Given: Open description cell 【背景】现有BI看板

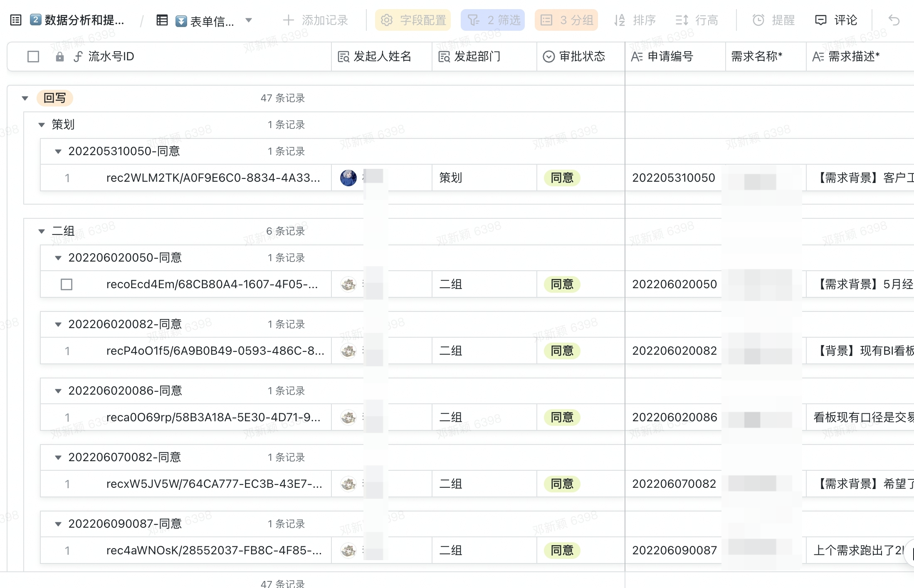Looking at the screenshot, I should pyautogui.click(x=860, y=351).
